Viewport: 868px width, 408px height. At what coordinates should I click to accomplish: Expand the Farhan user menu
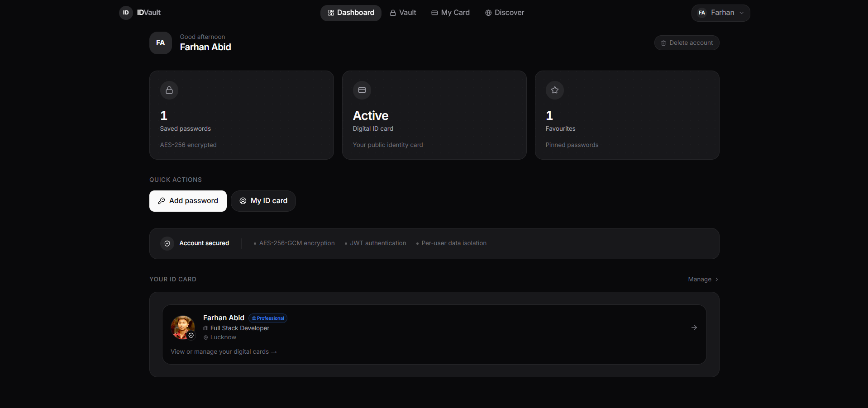[720, 13]
